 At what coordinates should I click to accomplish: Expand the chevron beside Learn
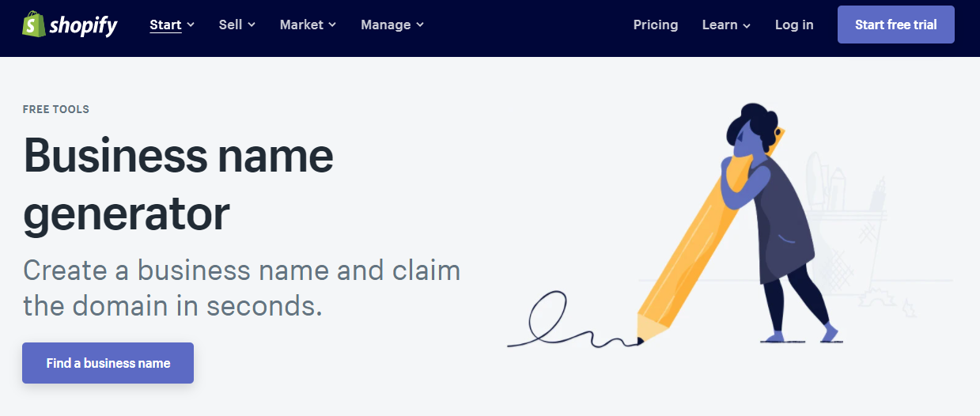(x=746, y=25)
